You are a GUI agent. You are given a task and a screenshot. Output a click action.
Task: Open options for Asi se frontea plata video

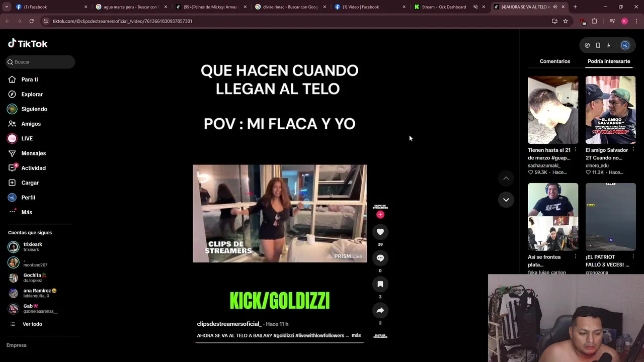coord(576,256)
